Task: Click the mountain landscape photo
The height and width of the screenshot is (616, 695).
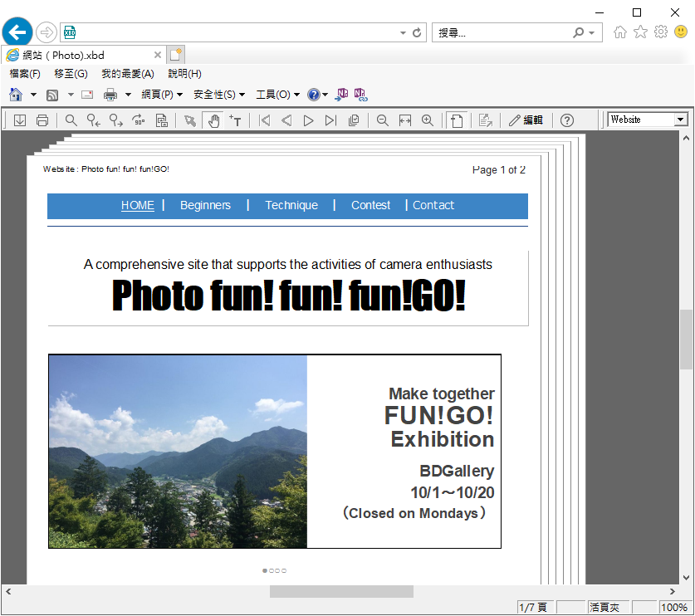Action: click(x=179, y=452)
